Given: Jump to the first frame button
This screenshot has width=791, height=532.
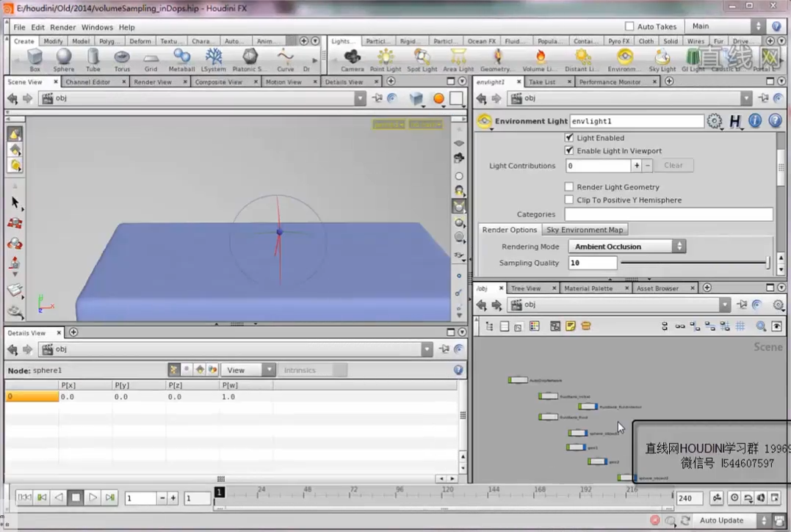Looking at the screenshot, I should click(24, 498).
